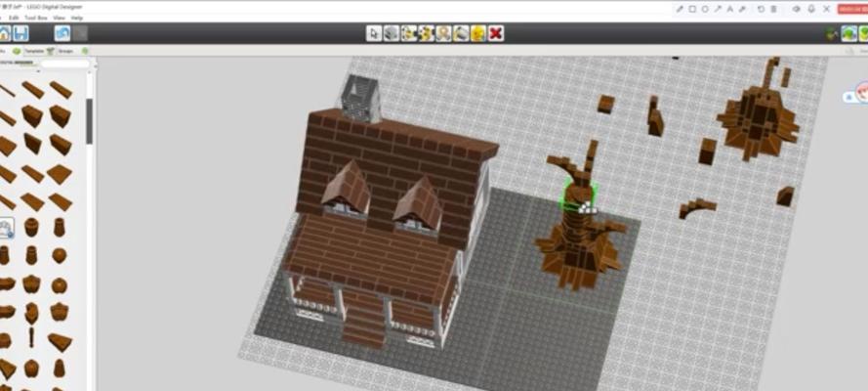Select the flat tree base at top right
The width and height of the screenshot is (868, 391).
click(x=759, y=122)
